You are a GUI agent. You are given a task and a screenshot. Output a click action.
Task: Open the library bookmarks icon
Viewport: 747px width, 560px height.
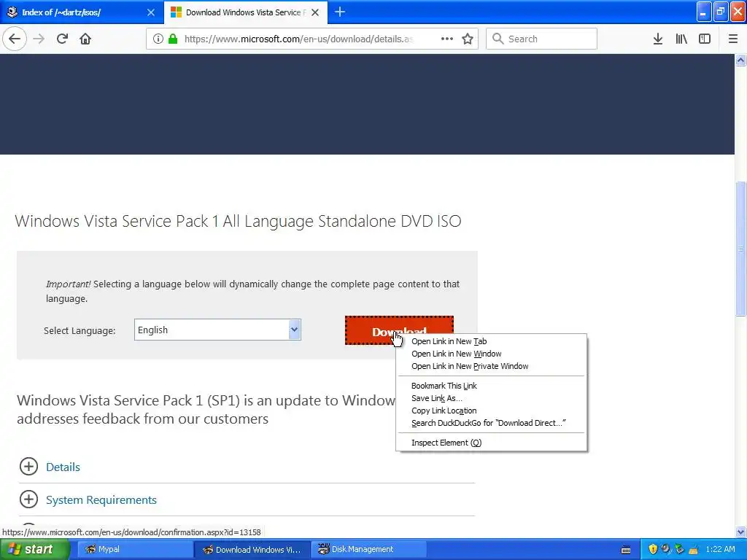click(681, 39)
